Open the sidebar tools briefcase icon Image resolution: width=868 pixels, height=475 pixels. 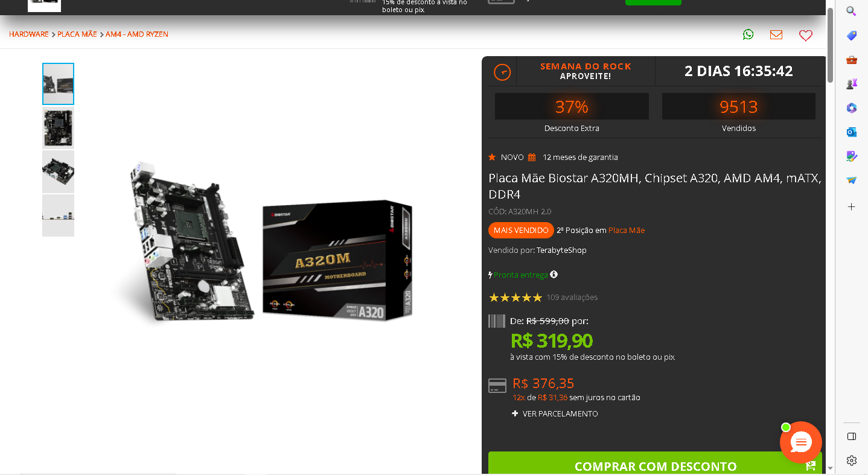(x=851, y=60)
